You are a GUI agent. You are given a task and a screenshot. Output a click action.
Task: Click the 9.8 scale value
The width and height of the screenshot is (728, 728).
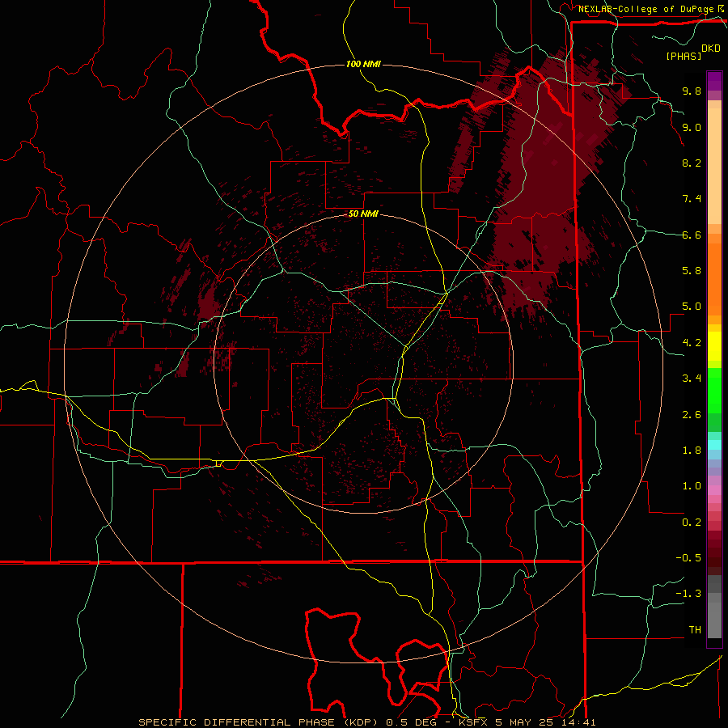coord(692,91)
